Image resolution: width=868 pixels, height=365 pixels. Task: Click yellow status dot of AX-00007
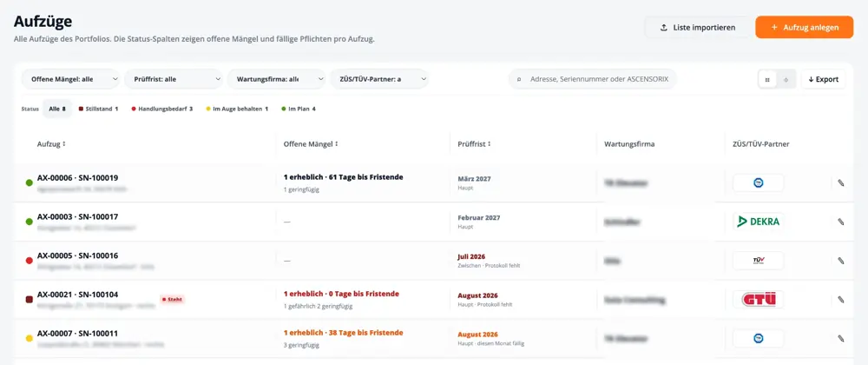point(30,338)
